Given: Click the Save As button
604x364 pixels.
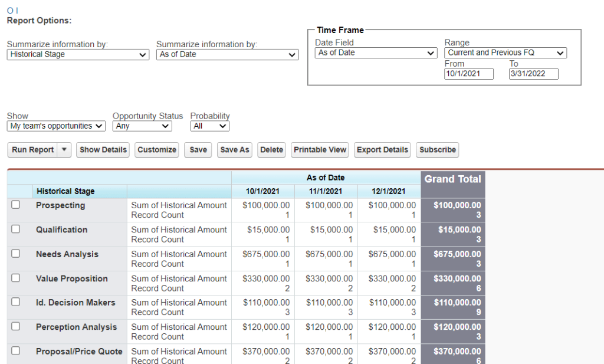Looking at the screenshot, I should (235, 150).
